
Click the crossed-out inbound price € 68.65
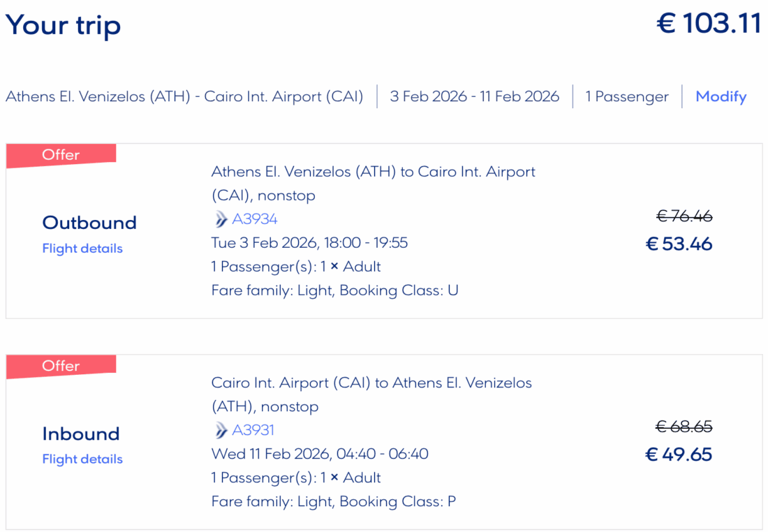684,427
